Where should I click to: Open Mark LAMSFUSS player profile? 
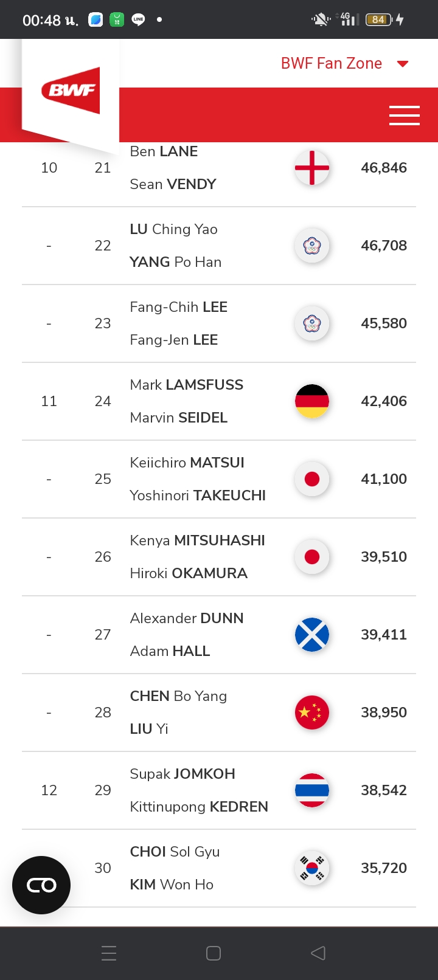pyautogui.click(x=186, y=385)
